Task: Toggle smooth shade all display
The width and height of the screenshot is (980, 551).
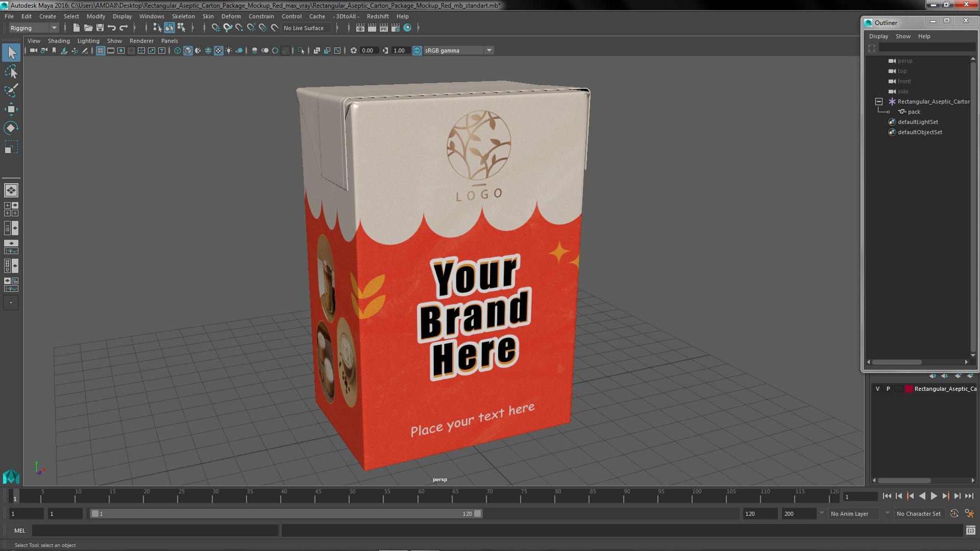Action: pyautogui.click(x=188, y=51)
